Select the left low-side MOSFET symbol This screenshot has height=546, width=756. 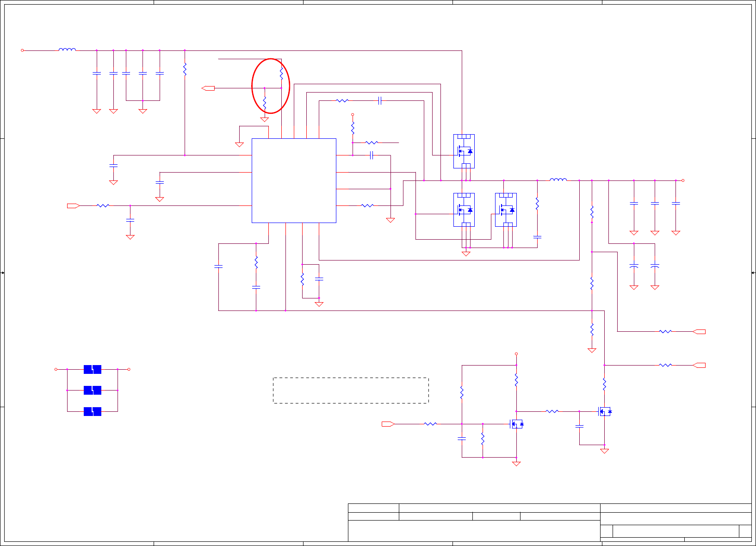(464, 210)
